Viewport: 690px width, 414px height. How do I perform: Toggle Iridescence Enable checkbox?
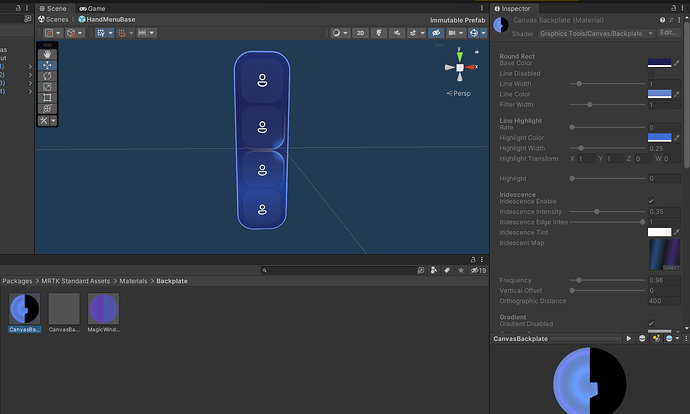coord(652,201)
